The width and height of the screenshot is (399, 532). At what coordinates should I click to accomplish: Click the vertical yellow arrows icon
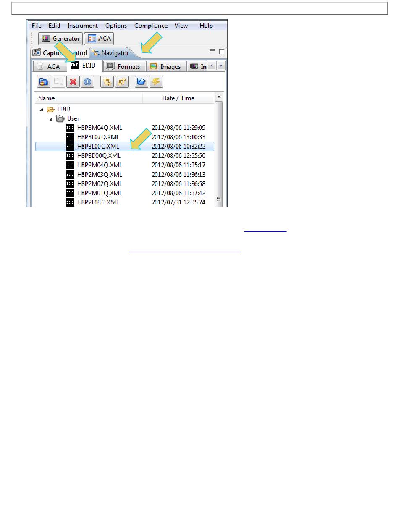point(122,82)
